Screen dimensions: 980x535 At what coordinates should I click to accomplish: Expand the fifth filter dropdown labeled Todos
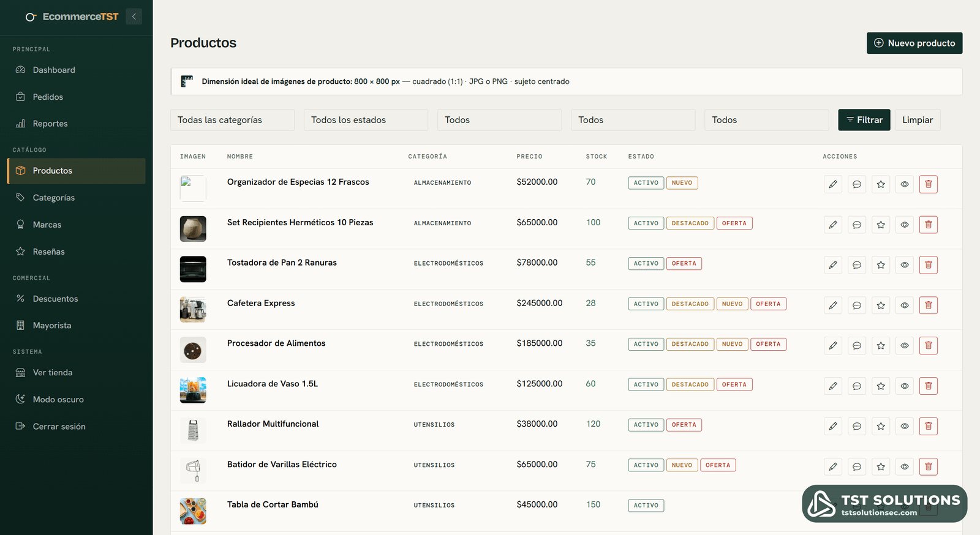coord(766,120)
